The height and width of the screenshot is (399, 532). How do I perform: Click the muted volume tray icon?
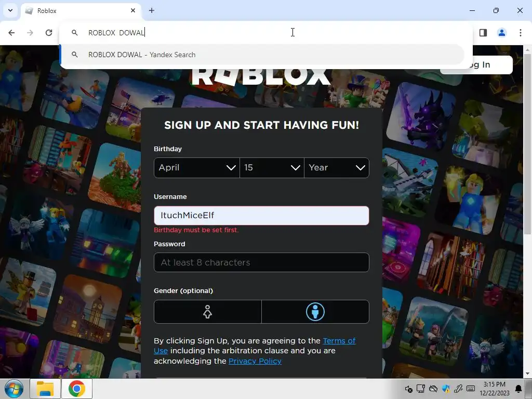pyautogui.click(x=408, y=389)
